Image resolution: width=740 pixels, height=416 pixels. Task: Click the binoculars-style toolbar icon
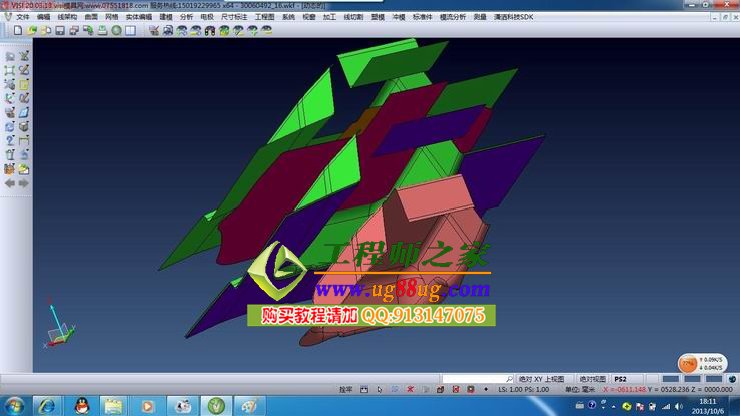click(210, 31)
